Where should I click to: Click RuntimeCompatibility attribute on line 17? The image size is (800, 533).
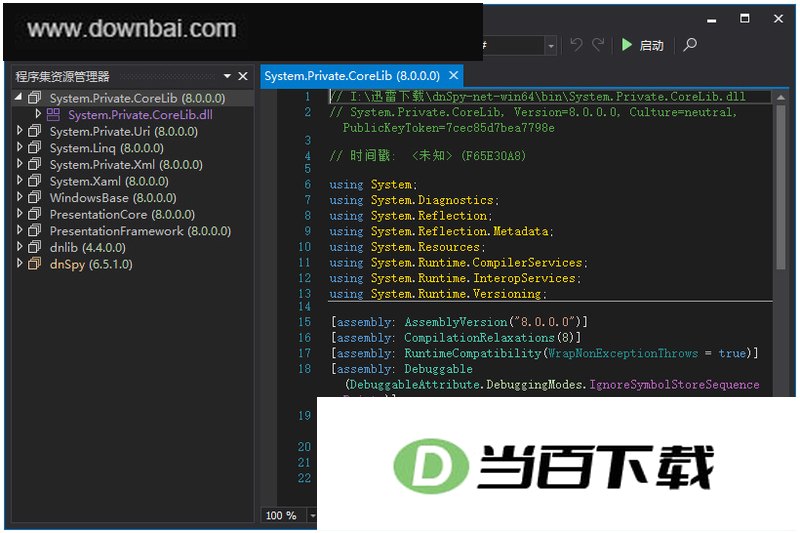click(472, 353)
